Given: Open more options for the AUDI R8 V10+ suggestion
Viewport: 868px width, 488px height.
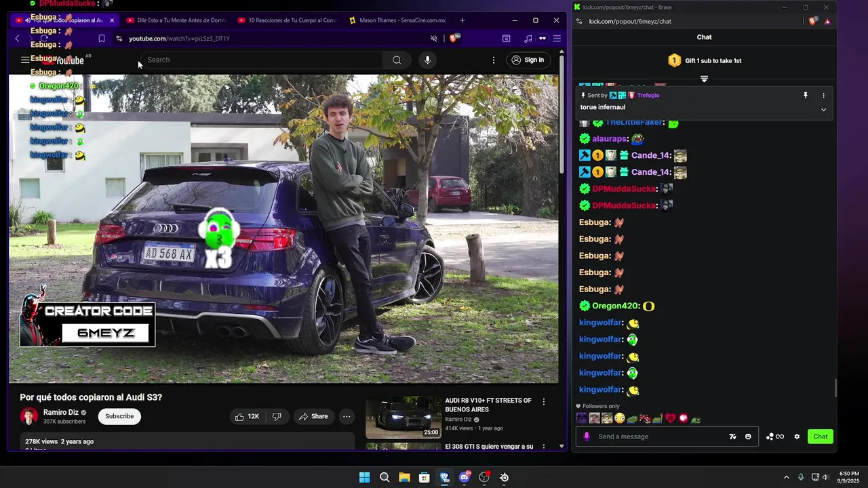Looking at the screenshot, I should [543, 402].
